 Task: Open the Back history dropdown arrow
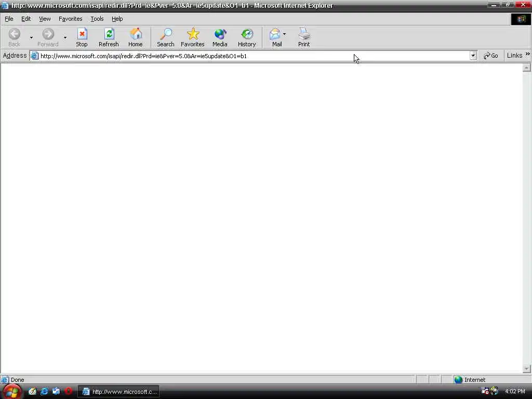31,37
